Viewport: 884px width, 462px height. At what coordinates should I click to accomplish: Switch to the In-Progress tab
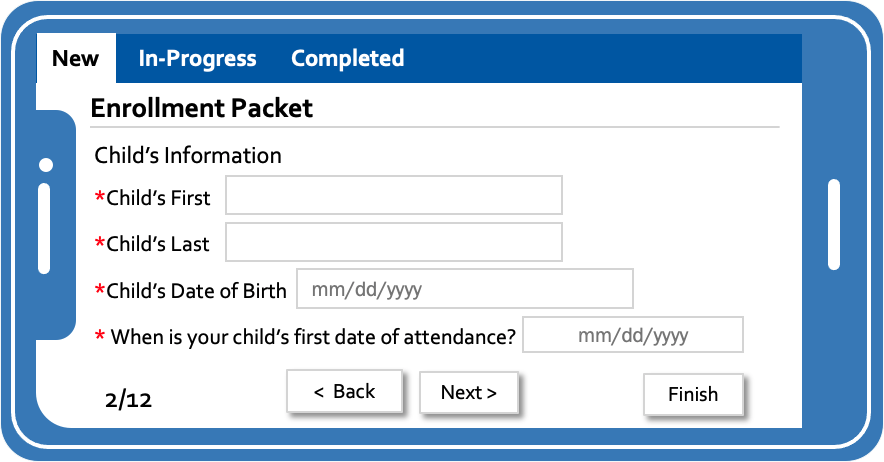tap(197, 59)
